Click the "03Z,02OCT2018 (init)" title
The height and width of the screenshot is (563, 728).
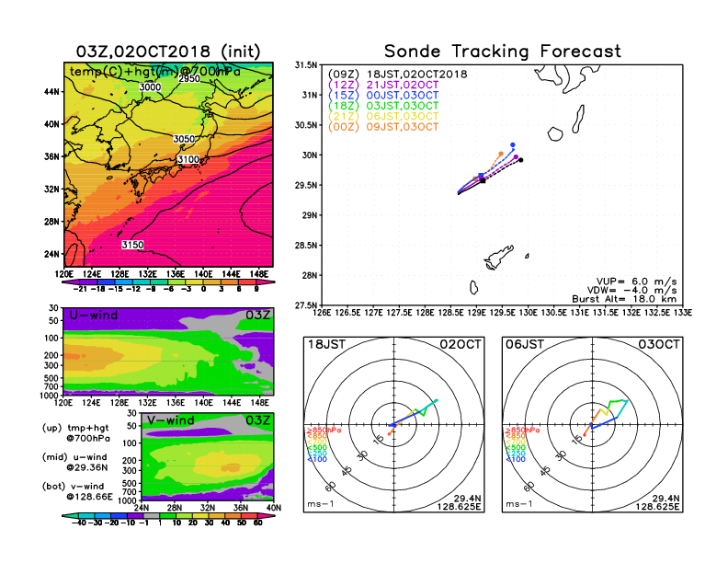click(x=168, y=52)
